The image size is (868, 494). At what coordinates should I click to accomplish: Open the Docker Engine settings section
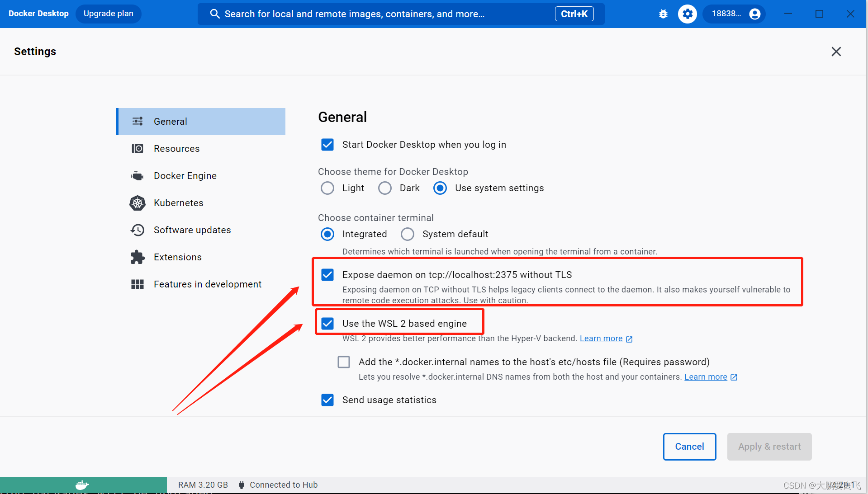click(201, 176)
